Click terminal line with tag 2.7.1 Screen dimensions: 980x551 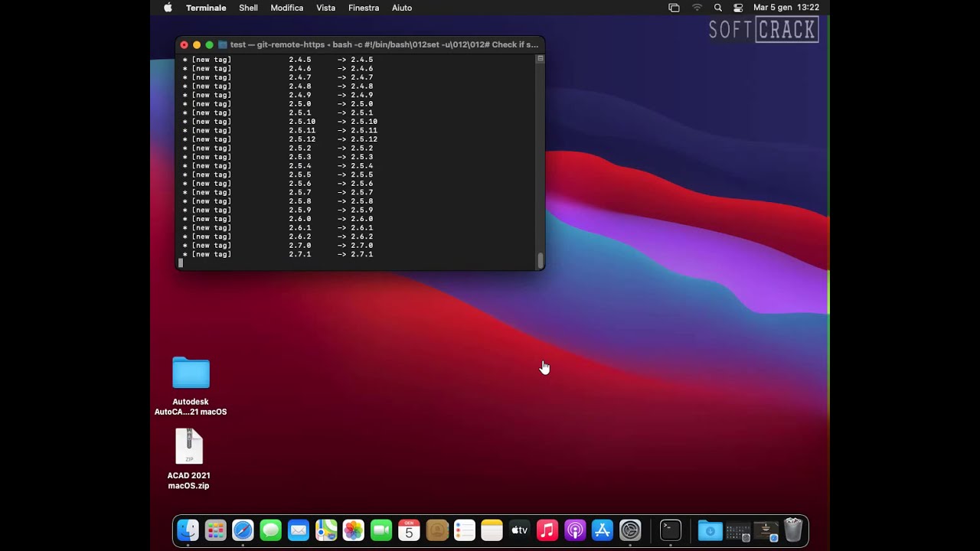(278, 254)
